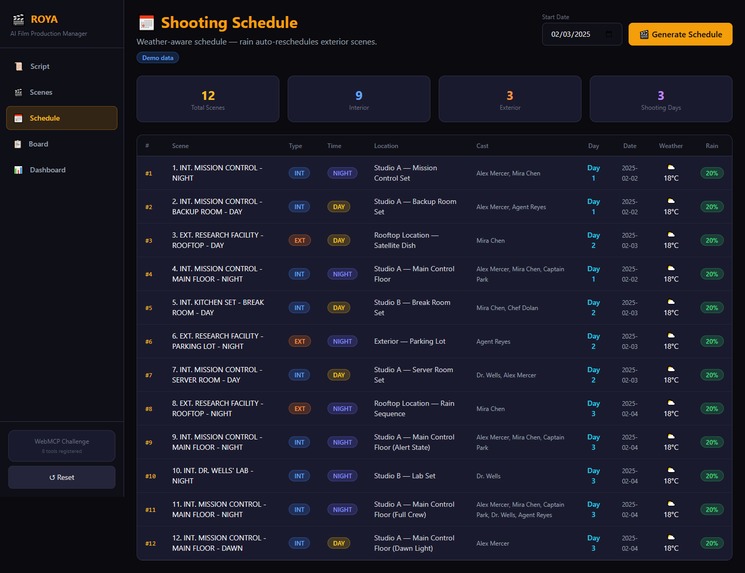Click the EXT badge for scene #8
This screenshot has height=573, width=745.
click(300, 409)
